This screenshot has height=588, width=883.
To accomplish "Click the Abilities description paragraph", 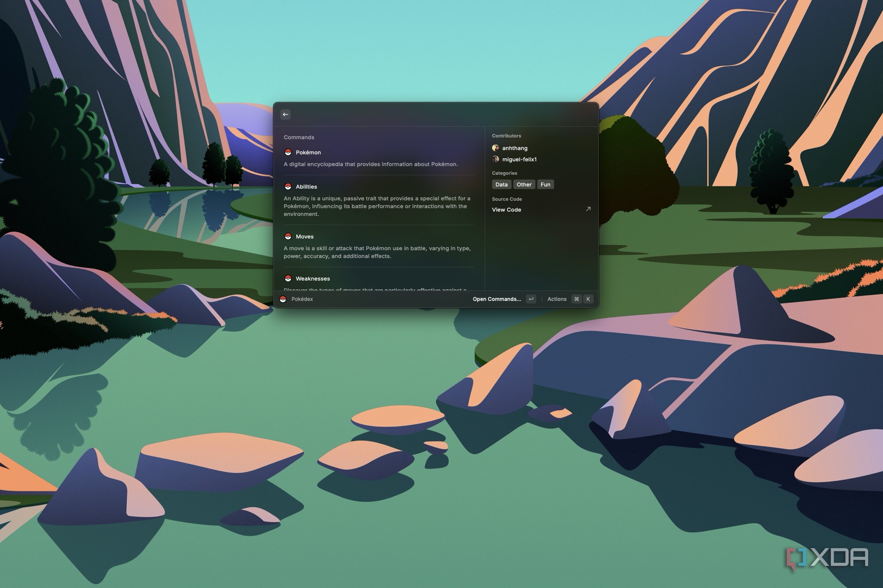I will [x=377, y=206].
